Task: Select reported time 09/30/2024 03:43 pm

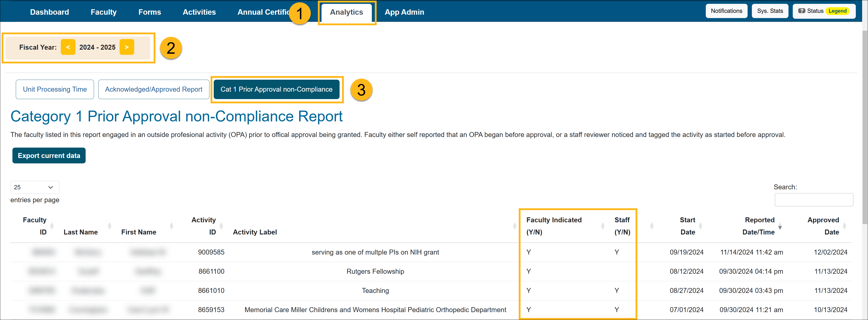Action: (x=751, y=290)
